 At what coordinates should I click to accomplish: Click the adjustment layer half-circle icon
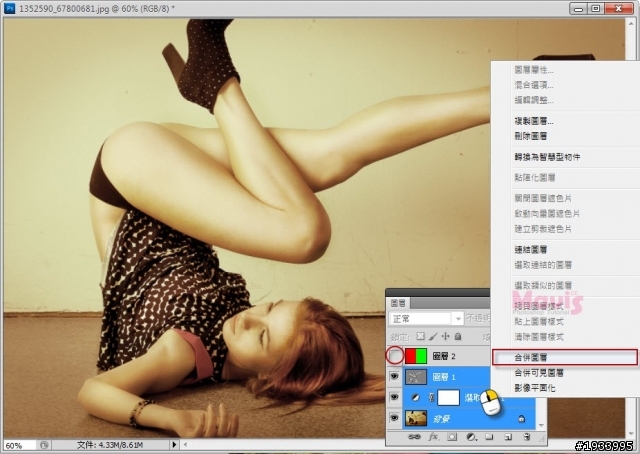(x=415, y=397)
